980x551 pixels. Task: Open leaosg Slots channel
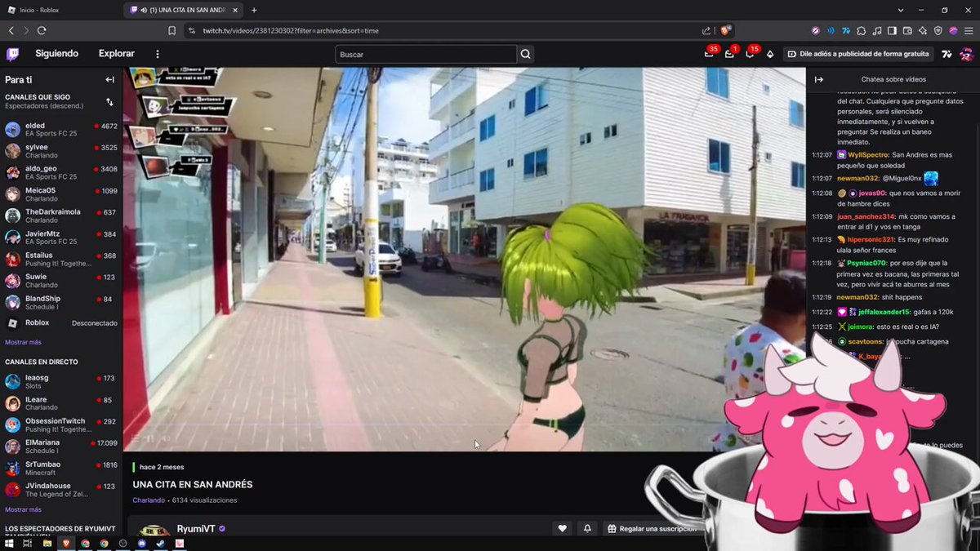click(61, 382)
